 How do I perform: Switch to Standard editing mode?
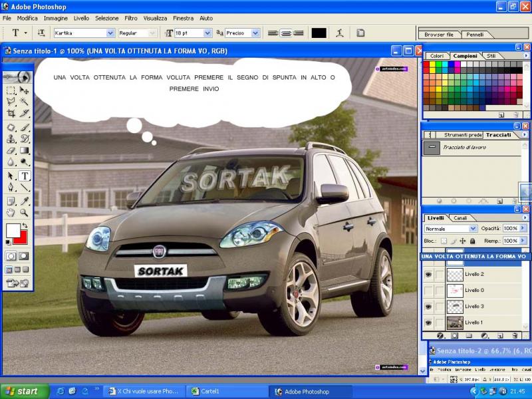click(x=11, y=256)
